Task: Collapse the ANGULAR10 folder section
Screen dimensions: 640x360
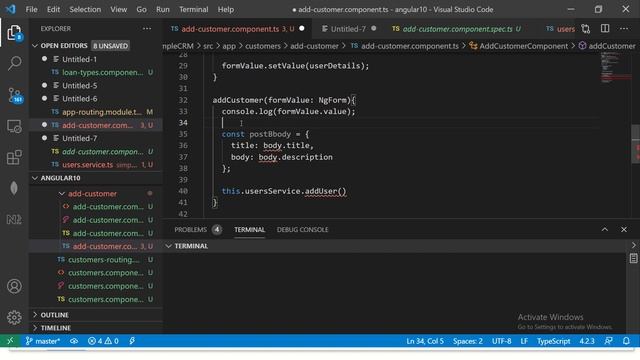Action: point(35,178)
